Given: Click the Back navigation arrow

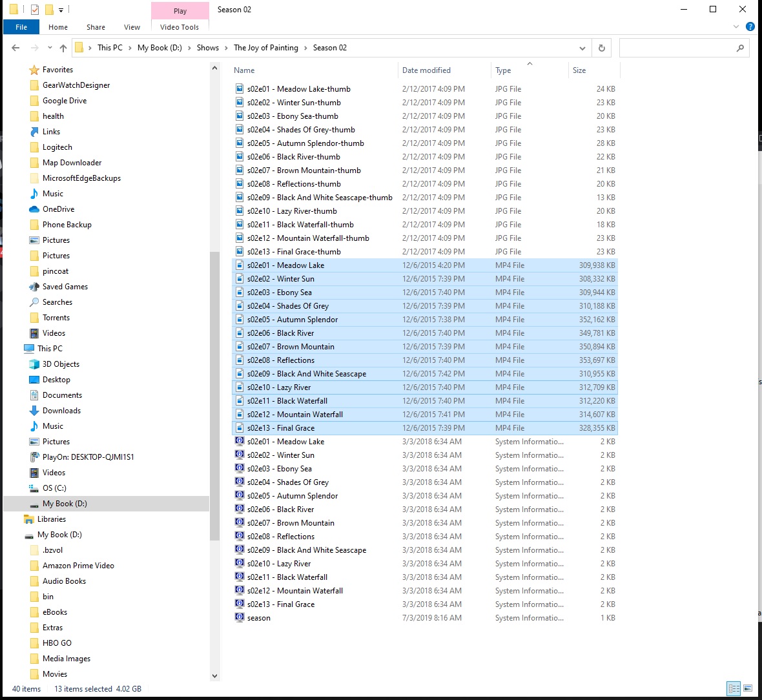Looking at the screenshot, I should click(15, 47).
